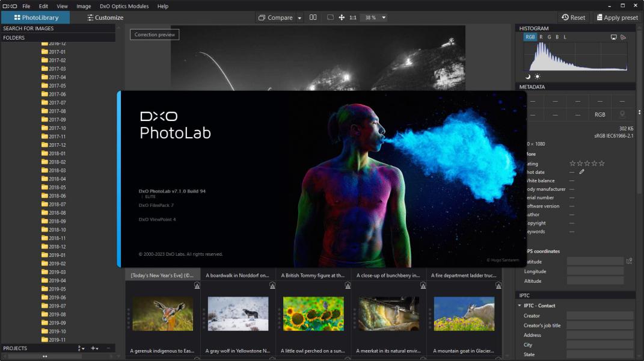Switch to Customize tab

click(105, 17)
